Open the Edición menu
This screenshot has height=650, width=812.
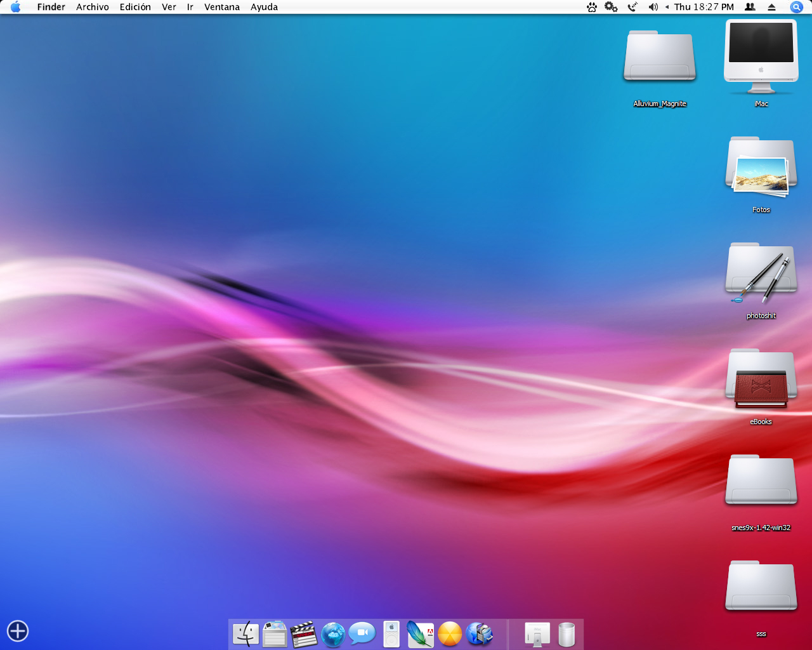pos(135,7)
